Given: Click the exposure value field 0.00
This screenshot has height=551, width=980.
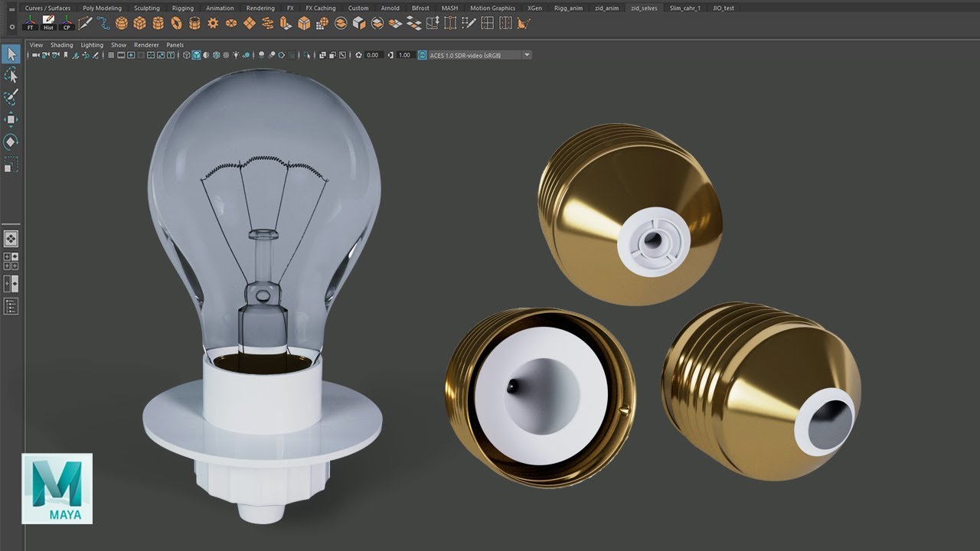Looking at the screenshot, I should 373,55.
